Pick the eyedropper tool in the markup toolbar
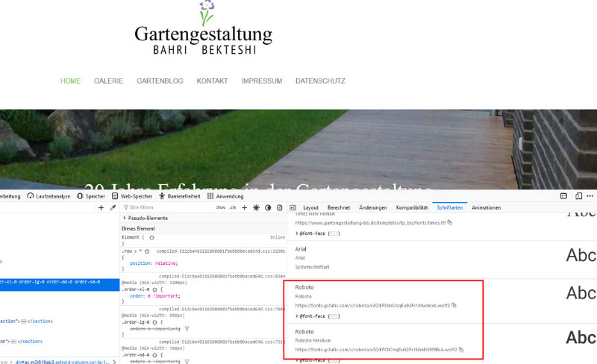This screenshot has height=364, width=597. tap(113, 207)
